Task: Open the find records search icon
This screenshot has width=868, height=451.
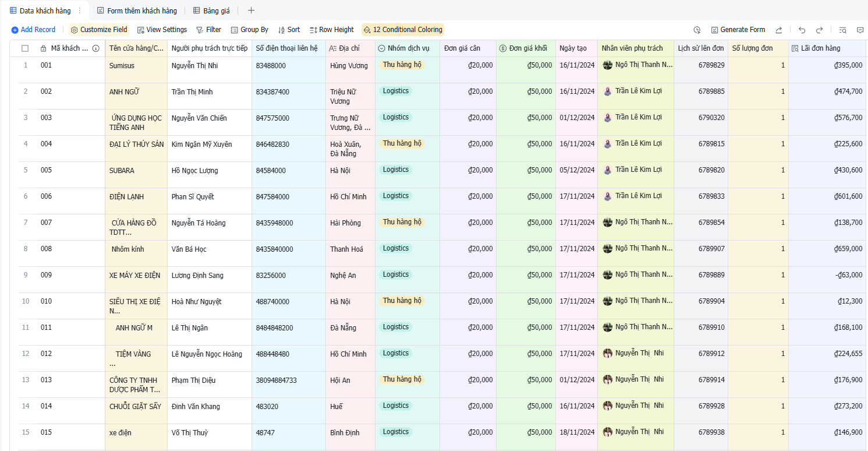Action: coord(842,30)
